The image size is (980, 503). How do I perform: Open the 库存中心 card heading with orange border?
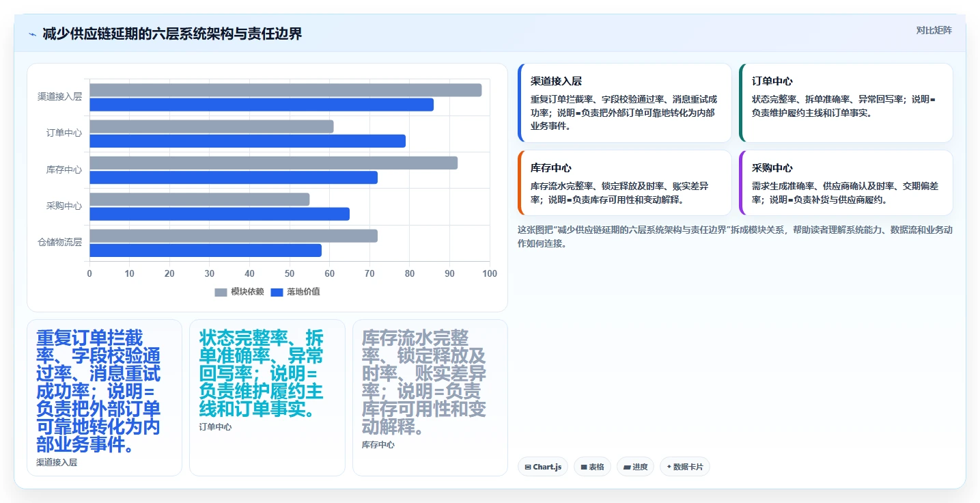551,167
